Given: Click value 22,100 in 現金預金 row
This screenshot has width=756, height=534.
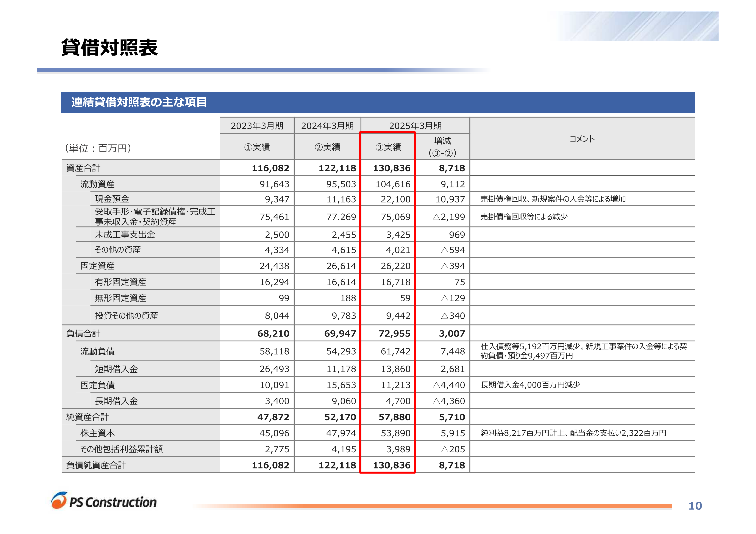Looking at the screenshot, I should click(395, 199).
